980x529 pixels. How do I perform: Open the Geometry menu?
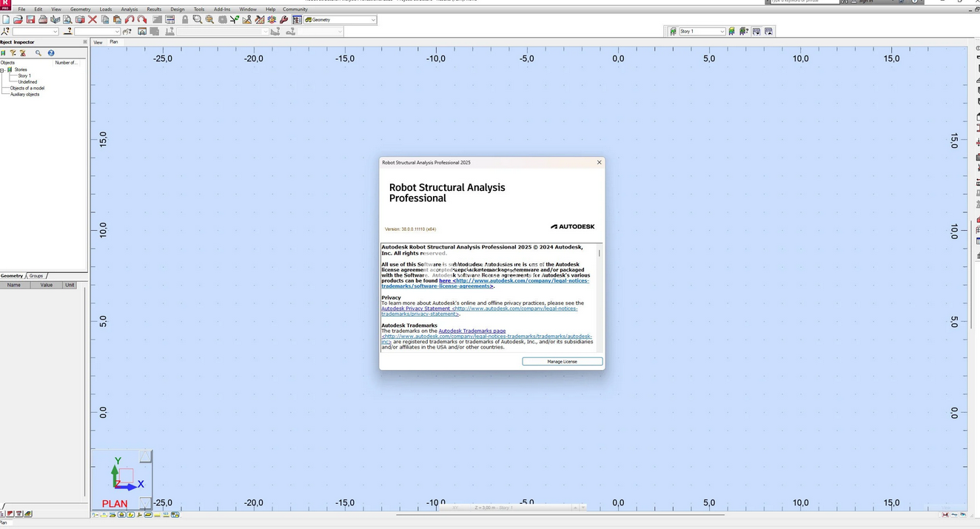point(80,10)
